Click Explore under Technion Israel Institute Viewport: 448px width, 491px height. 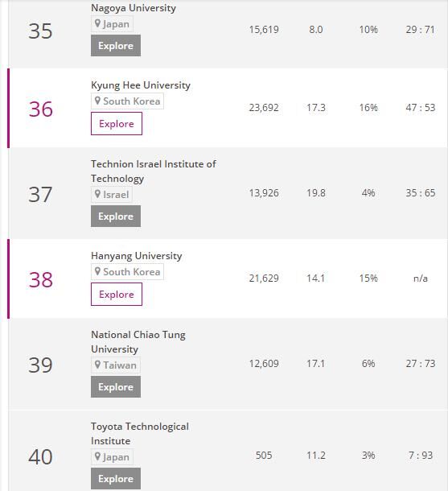116,217
